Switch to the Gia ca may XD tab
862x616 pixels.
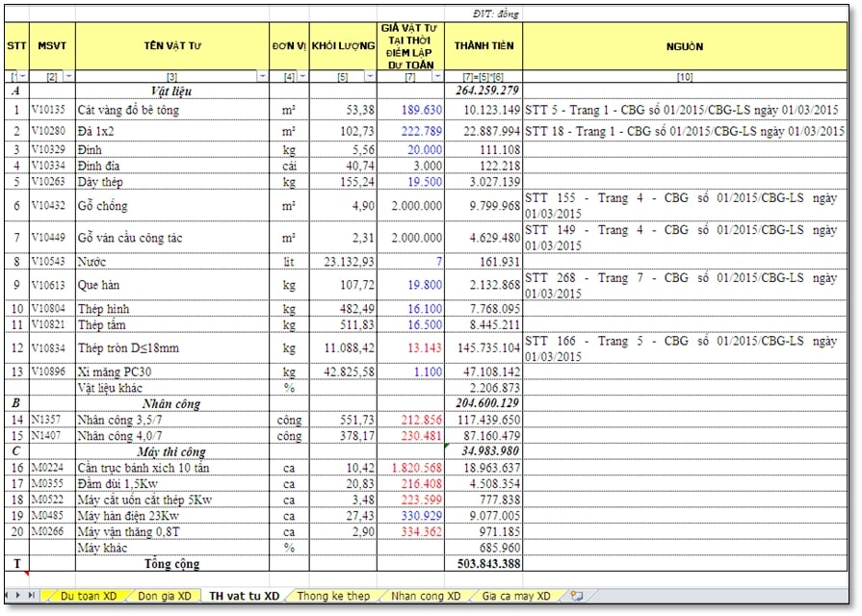pos(515,596)
